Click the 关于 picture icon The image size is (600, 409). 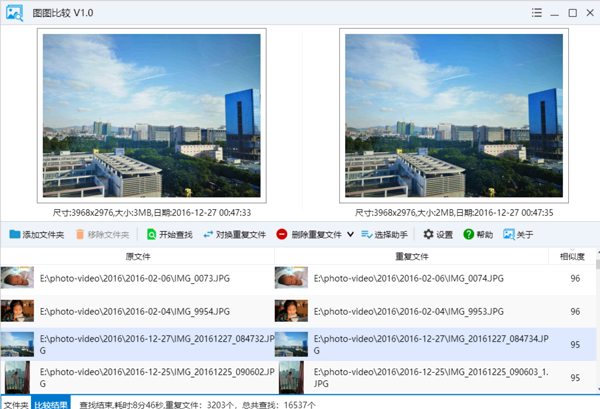coord(509,234)
